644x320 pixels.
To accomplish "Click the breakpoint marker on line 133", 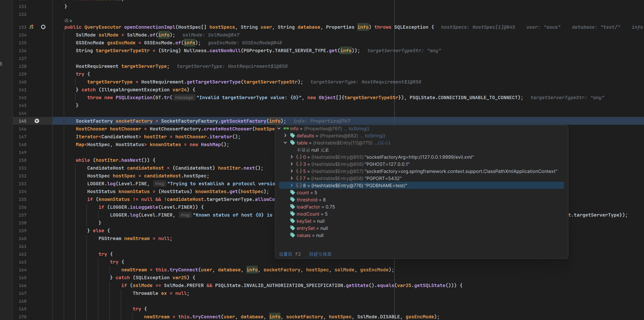I will click(43, 27).
